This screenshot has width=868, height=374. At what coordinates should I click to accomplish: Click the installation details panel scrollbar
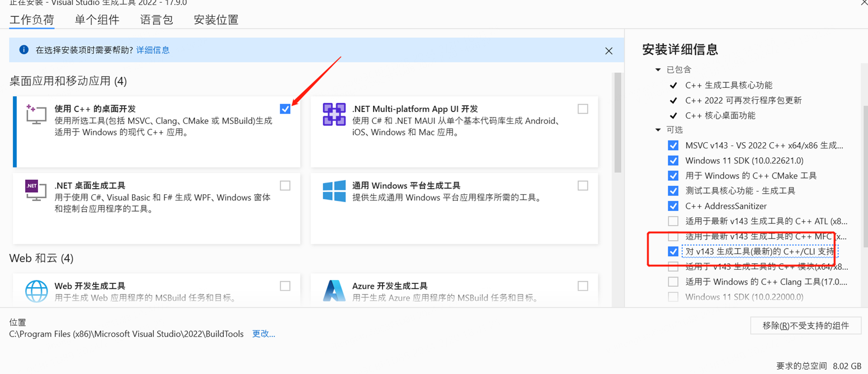864,176
